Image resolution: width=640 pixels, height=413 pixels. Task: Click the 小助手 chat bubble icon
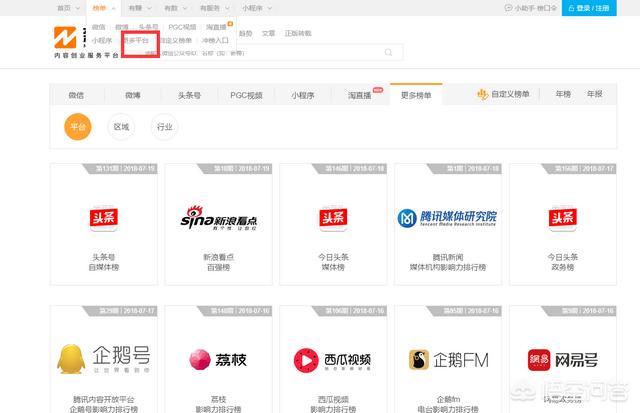508,8
